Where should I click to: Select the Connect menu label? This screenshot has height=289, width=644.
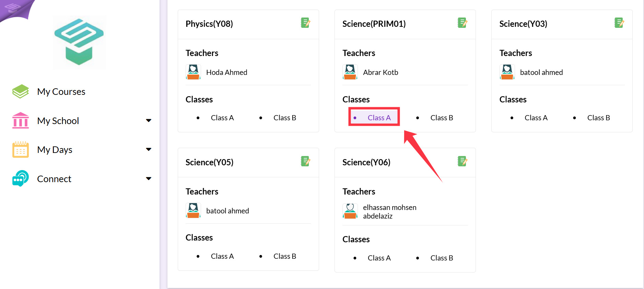[x=54, y=179]
